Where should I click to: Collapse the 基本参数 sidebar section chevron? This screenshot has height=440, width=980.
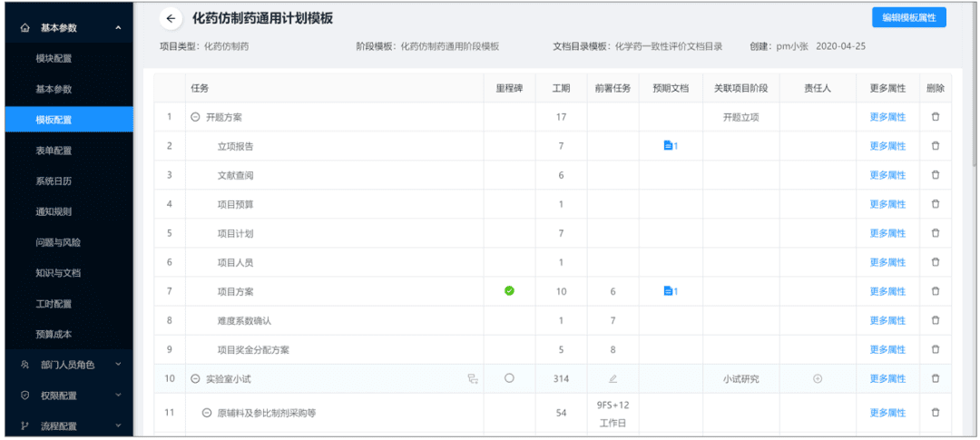(x=119, y=28)
